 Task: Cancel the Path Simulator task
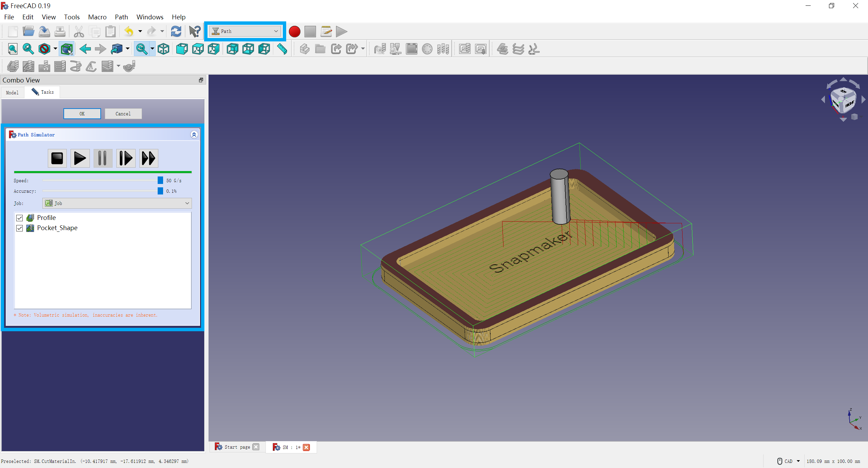coord(123,114)
